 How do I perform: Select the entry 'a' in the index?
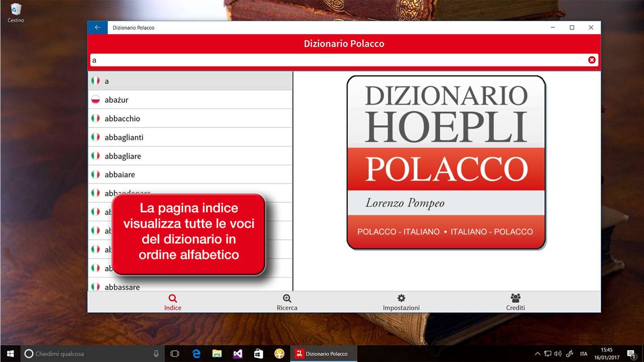[190, 81]
